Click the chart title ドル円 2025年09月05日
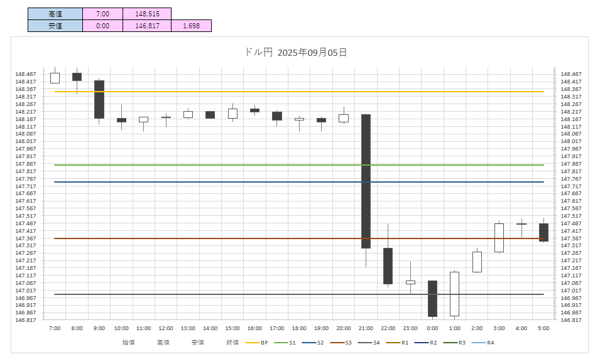 coord(295,53)
